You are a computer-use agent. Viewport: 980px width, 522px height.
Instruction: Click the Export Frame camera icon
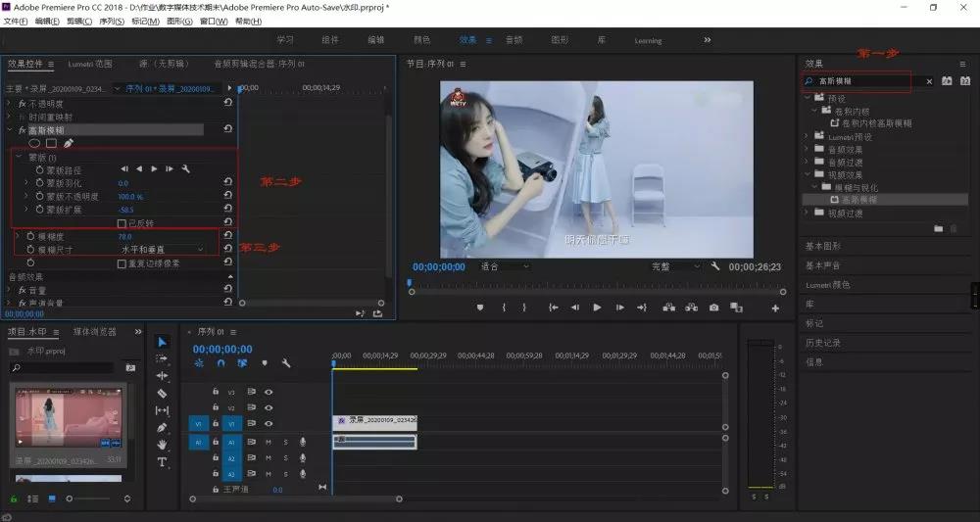713,308
